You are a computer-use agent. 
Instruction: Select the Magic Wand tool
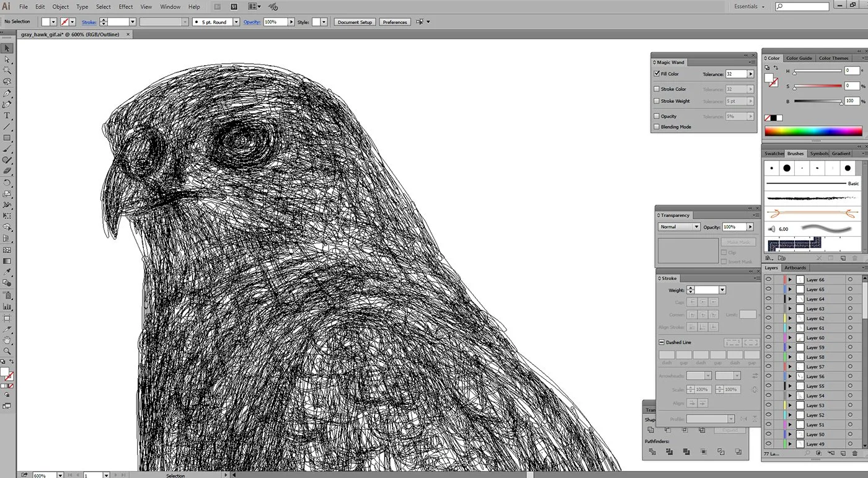coord(7,71)
